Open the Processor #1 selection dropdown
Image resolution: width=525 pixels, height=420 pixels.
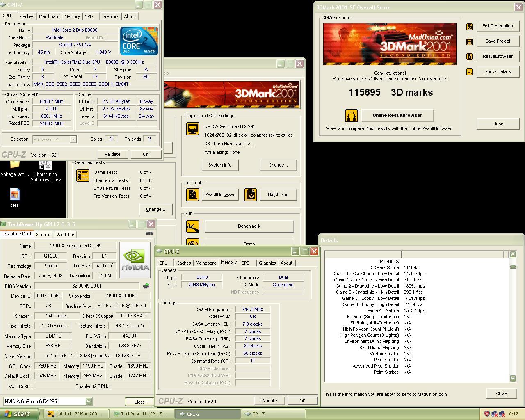(73, 139)
